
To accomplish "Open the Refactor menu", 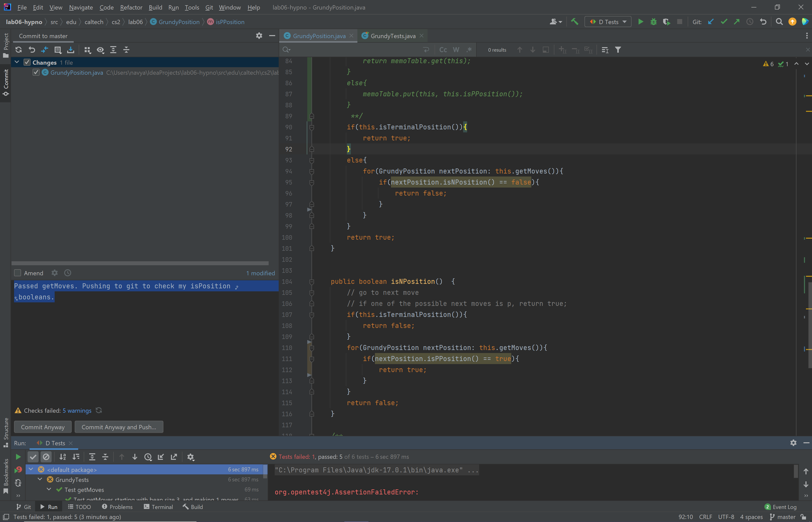I will point(131,8).
